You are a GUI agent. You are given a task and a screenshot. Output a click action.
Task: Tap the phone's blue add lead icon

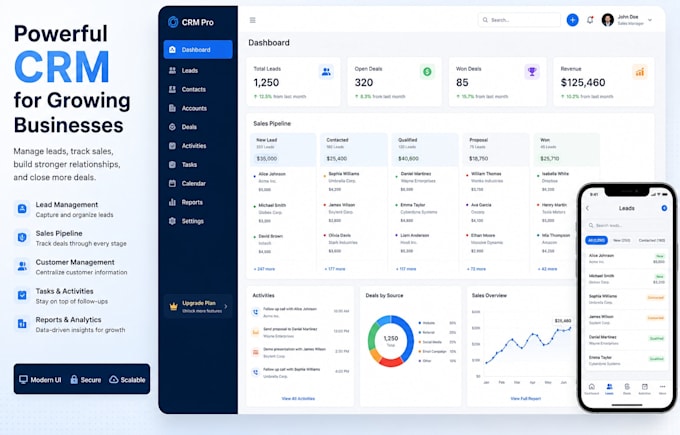pos(664,208)
